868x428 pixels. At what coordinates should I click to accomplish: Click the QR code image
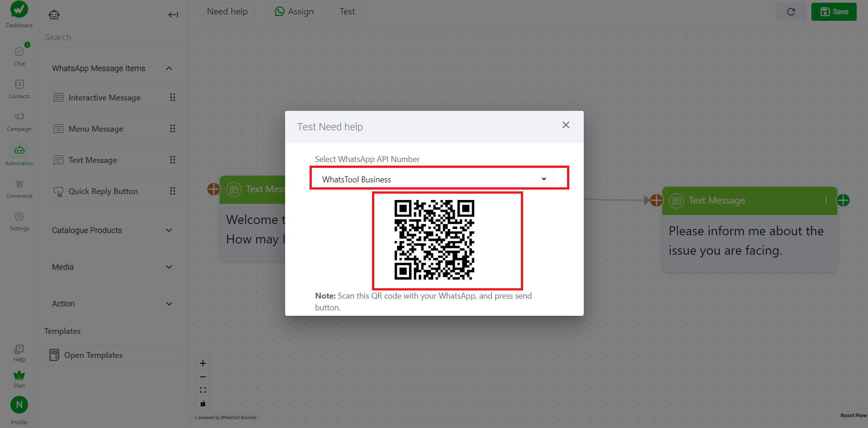[434, 240]
